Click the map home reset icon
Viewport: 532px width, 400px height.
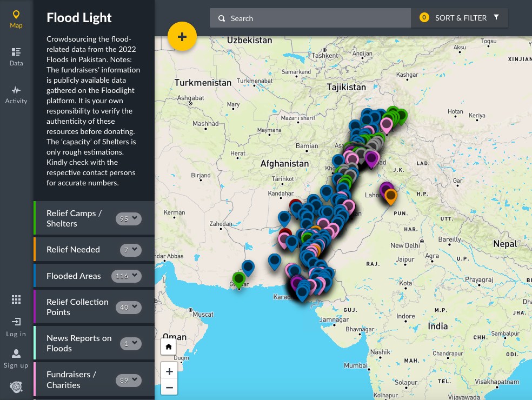[x=169, y=346]
